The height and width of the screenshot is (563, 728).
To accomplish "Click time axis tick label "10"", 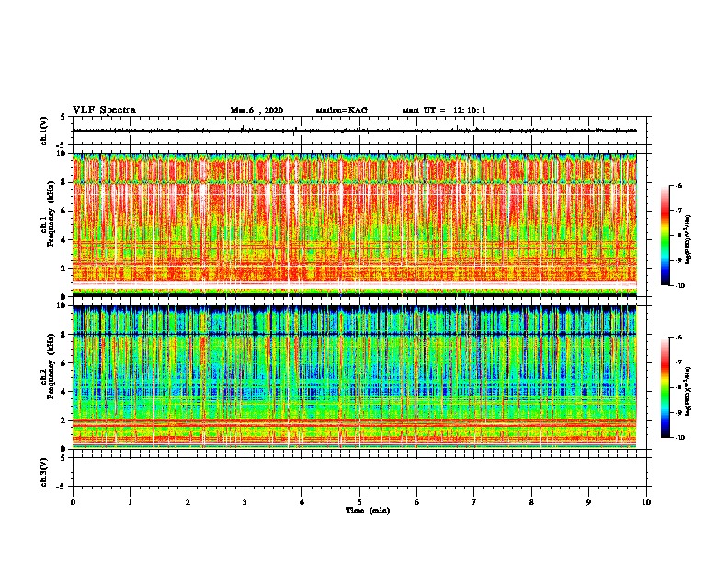I will (646, 502).
